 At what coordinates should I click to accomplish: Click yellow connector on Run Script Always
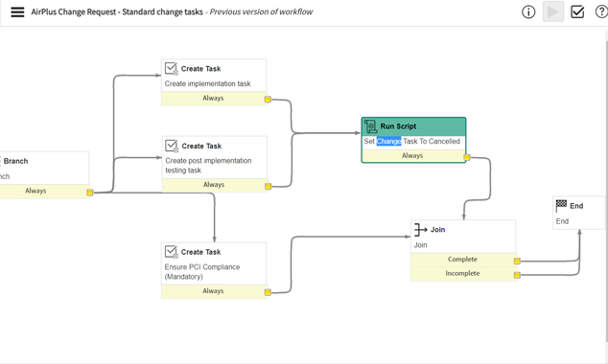pos(467,157)
